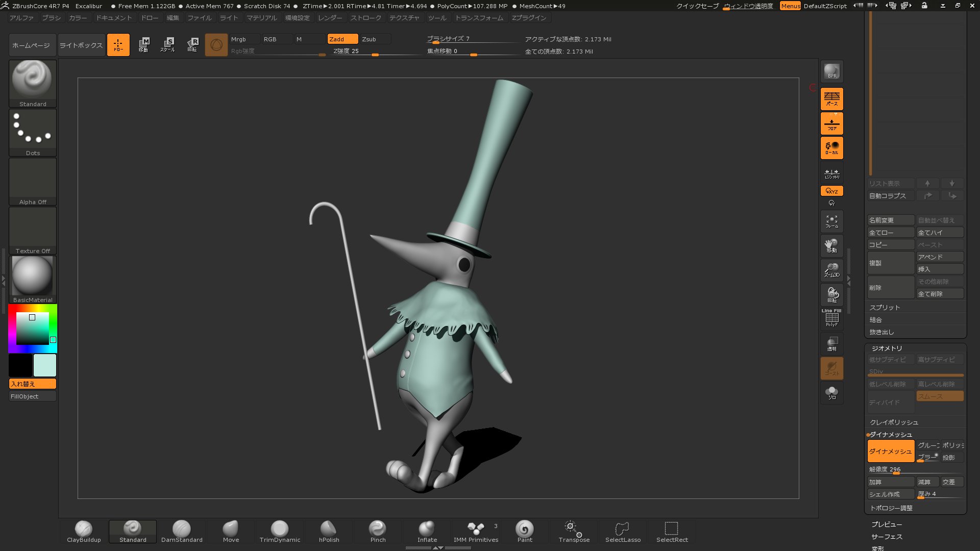Image resolution: width=980 pixels, height=551 pixels.
Task: Select the ClayBuildup brush
Action: (x=84, y=531)
